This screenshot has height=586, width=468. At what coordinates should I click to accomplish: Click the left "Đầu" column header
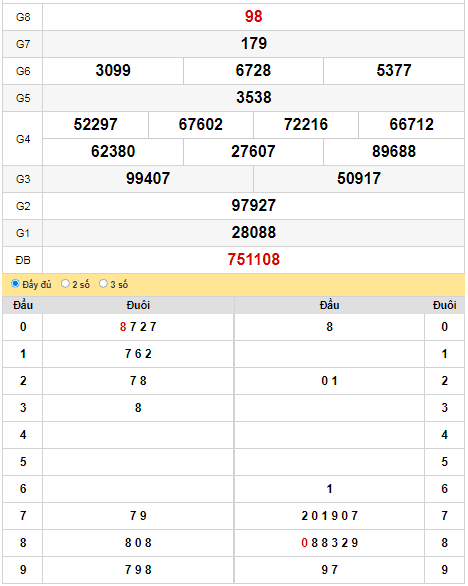point(23,305)
